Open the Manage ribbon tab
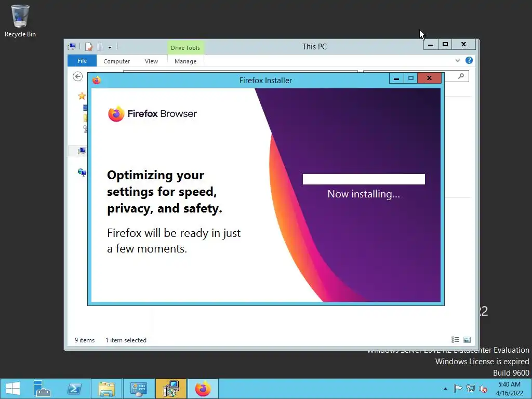The height and width of the screenshot is (399, 532). coord(185,61)
